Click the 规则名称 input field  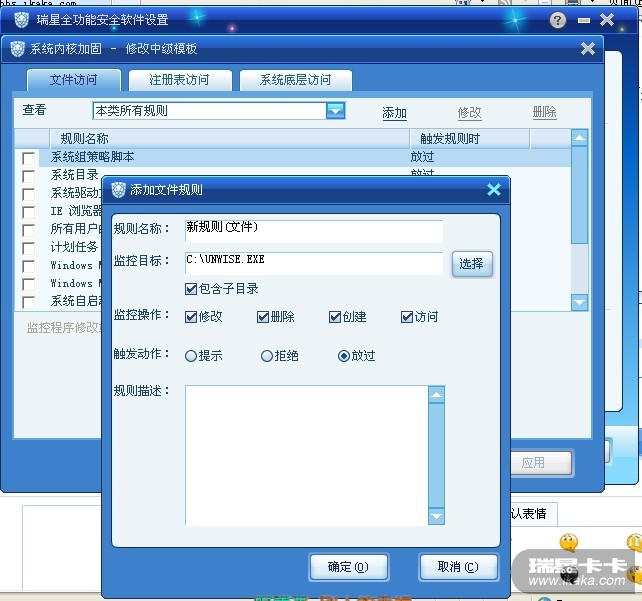click(x=314, y=231)
